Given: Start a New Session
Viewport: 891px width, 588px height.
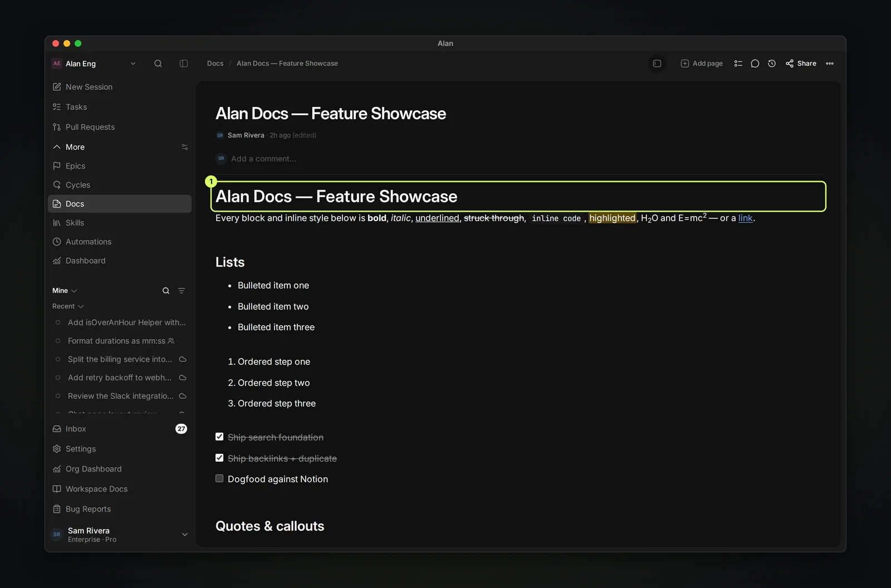Looking at the screenshot, I should (x=120, y=87).
